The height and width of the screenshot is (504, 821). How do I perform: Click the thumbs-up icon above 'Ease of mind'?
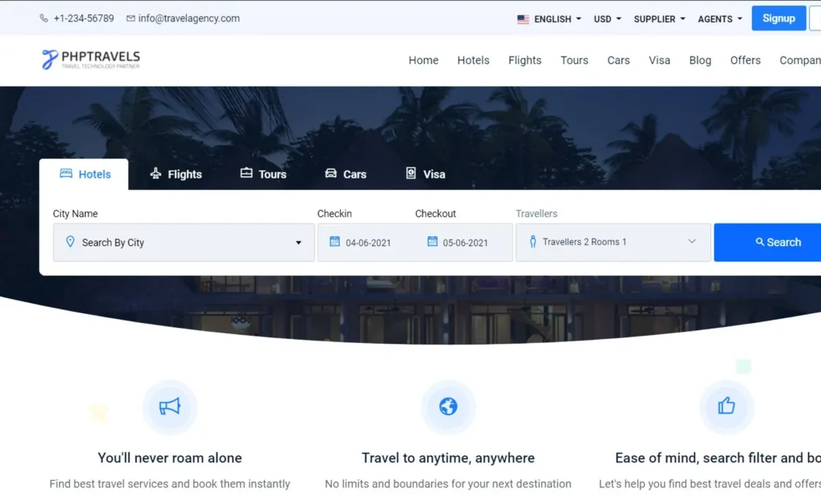pos(726,405)
